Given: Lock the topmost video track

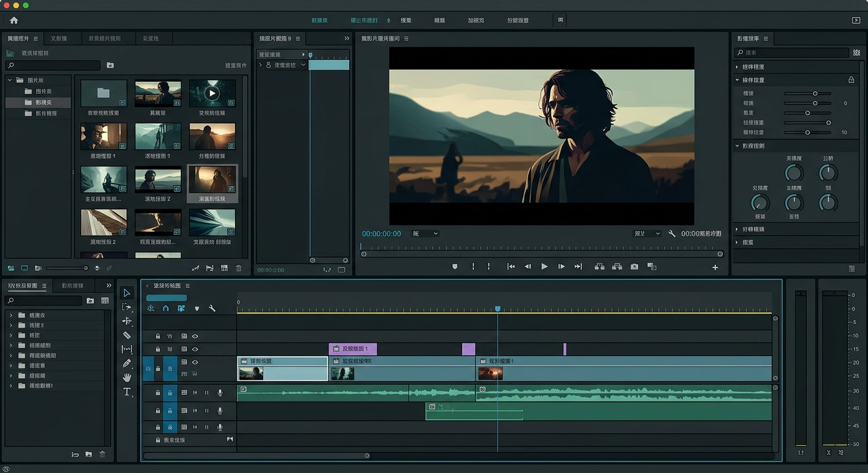Looking at the screenshot, I should (158, 336).
